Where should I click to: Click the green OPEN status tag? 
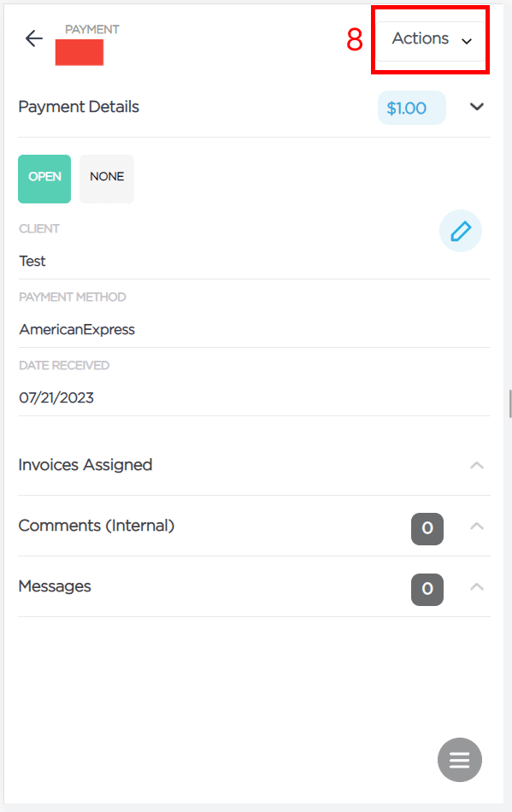(44, 179)
